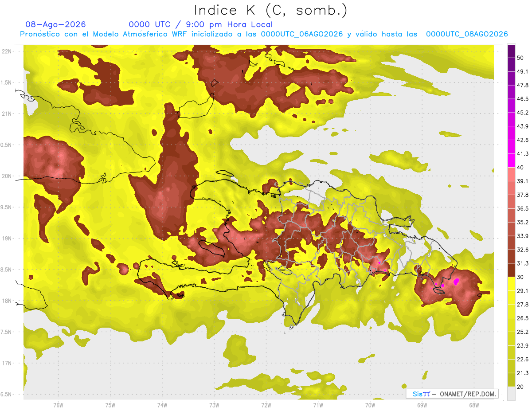Click the '49.1' color scale value
The image size is (532, 411).
[x=523, y=71]
